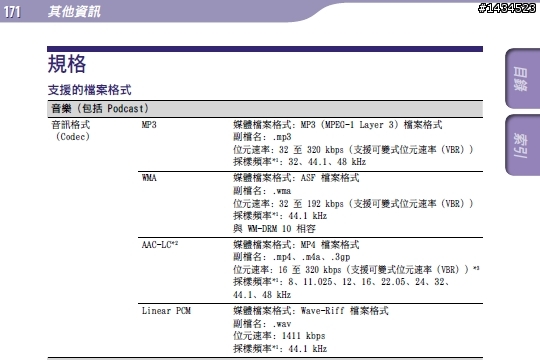Image resolution: width=540 pixels, height=360 pixels.
Task: Click the WM-DRM 10 相容 line
Action: (274, 228)
